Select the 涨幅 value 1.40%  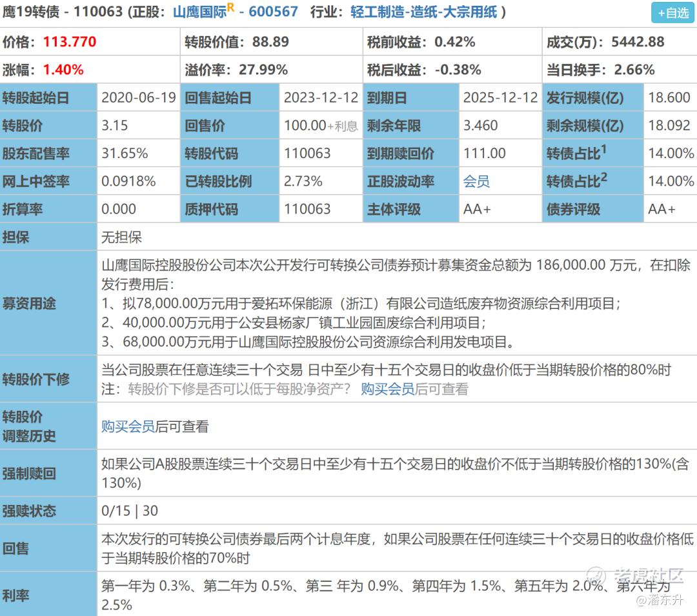coord(63,70)
